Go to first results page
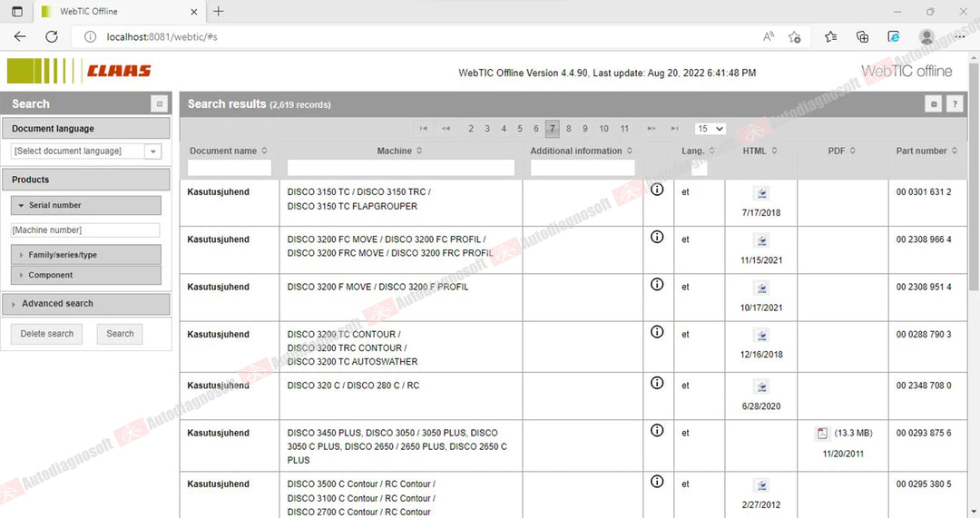980x518 pixels. 424,129
